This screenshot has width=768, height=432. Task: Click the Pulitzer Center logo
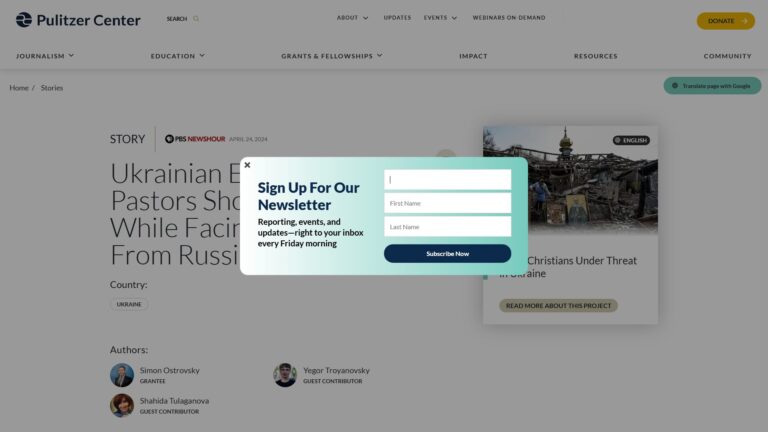point(78,20)
